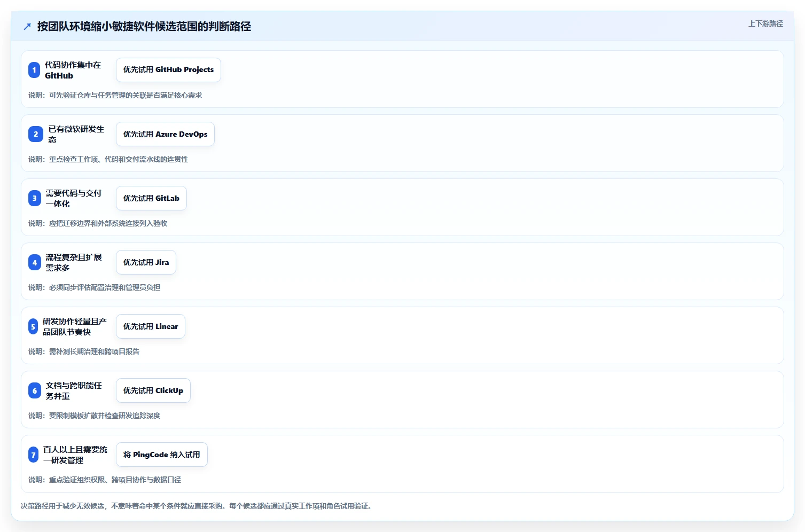
Task: Choose 优先试用 Jira recommendation
Action: tap(146, 262)
